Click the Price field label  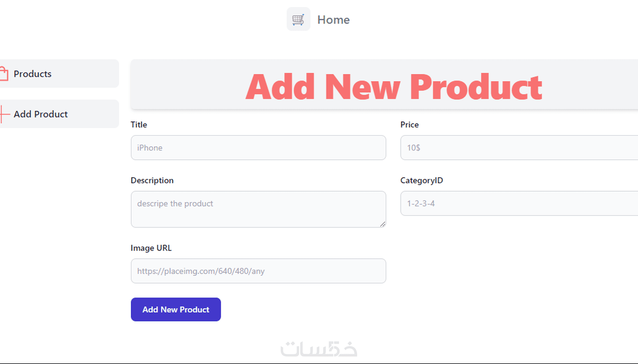click(409, 125)
